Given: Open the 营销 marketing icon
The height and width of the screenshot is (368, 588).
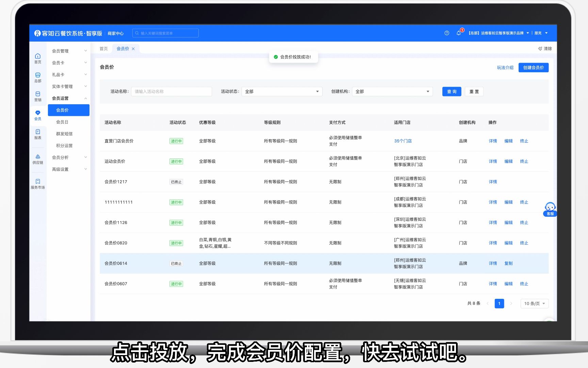Looking at the screenshot, I should [x=37, y=96].
